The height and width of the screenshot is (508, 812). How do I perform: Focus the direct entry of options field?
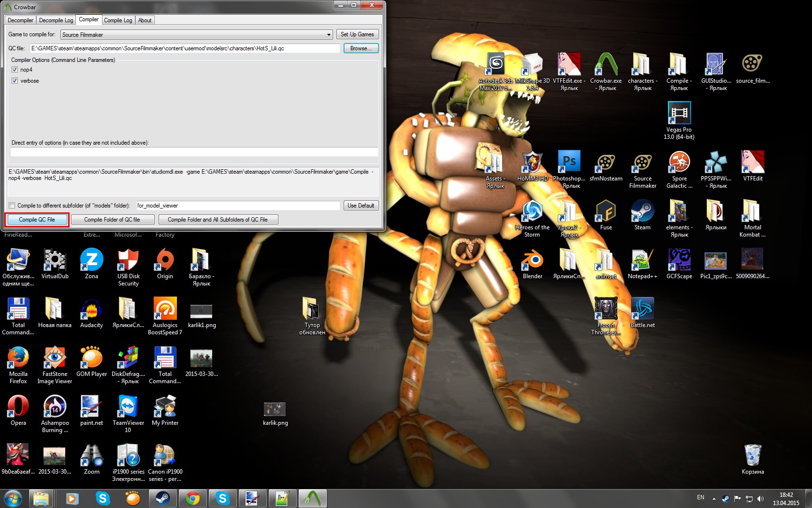coord(194,152)
